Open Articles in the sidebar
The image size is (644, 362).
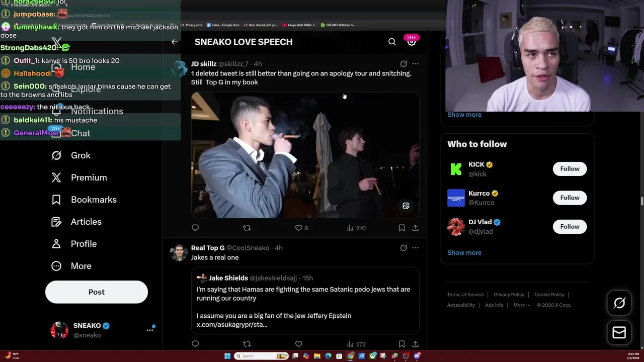[x=76, y=222]
